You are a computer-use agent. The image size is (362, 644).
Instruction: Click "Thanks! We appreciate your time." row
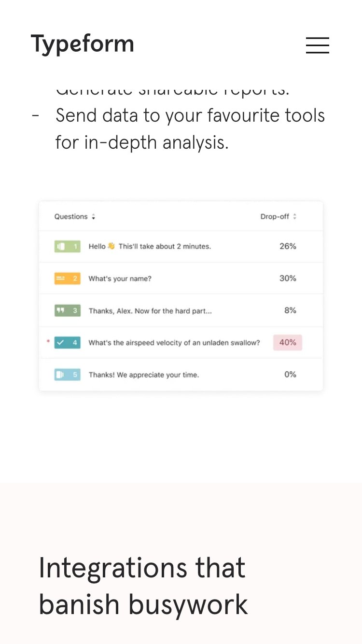[x=144, y=375]
